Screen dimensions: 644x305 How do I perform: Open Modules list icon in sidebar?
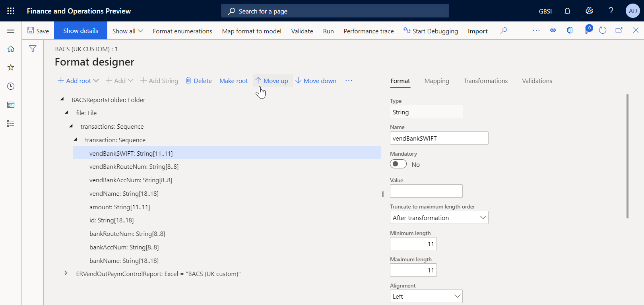click(x=11, y=124)
